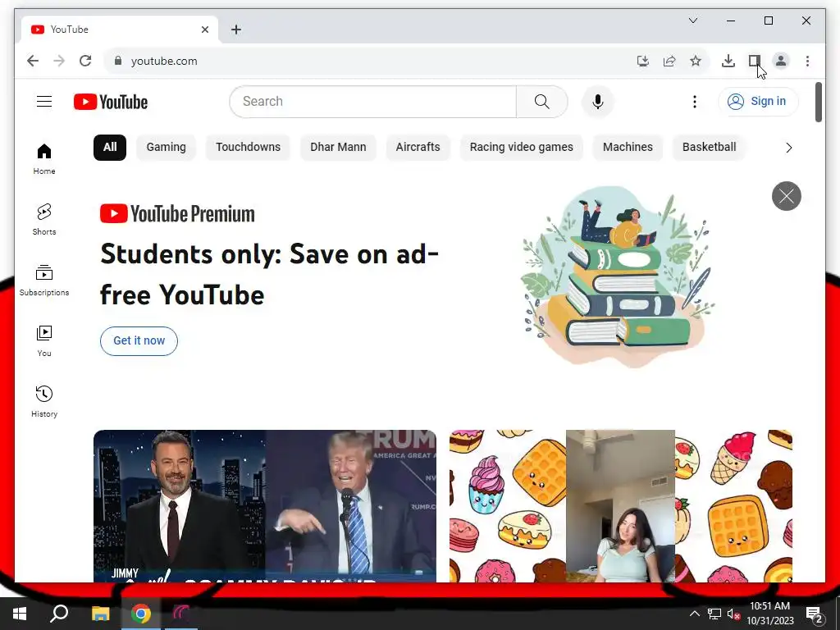Open Shorts in sidebar

tap(44, 220)
